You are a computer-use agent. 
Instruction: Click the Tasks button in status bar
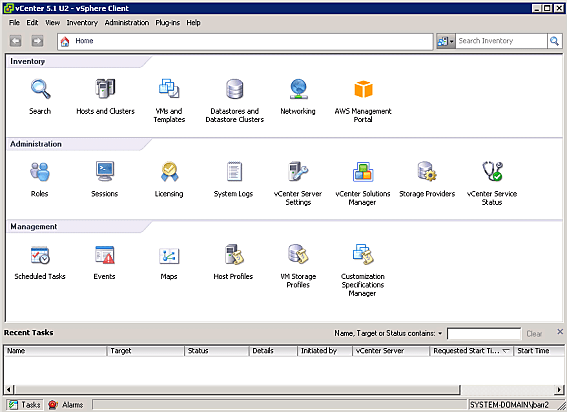tap(25, 404)
